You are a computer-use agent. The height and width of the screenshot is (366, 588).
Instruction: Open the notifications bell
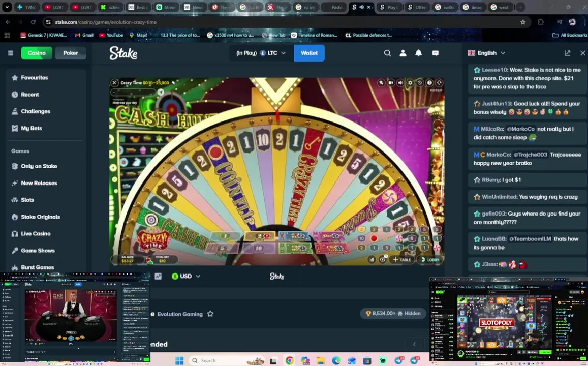tap(418, 53)
